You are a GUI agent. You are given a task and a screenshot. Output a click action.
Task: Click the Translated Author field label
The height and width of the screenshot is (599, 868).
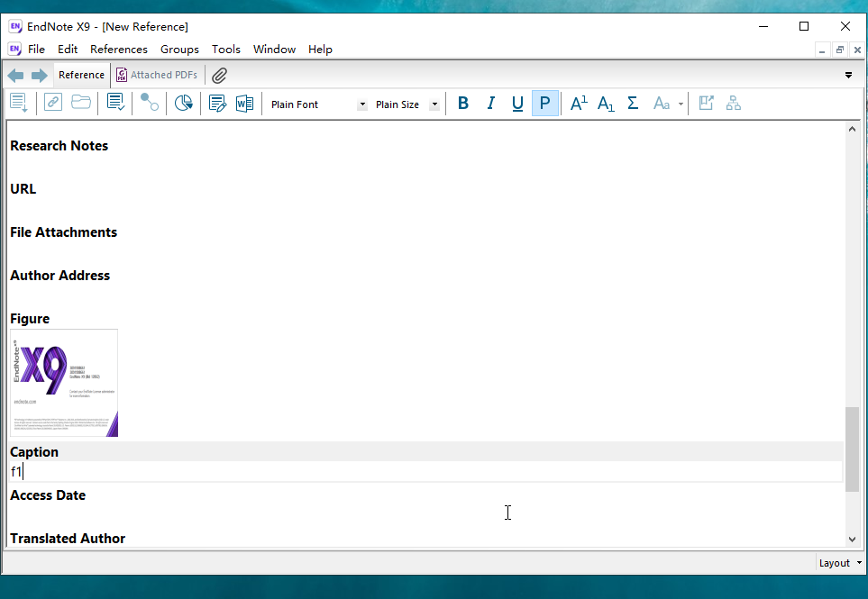click(x=68, y=539)
